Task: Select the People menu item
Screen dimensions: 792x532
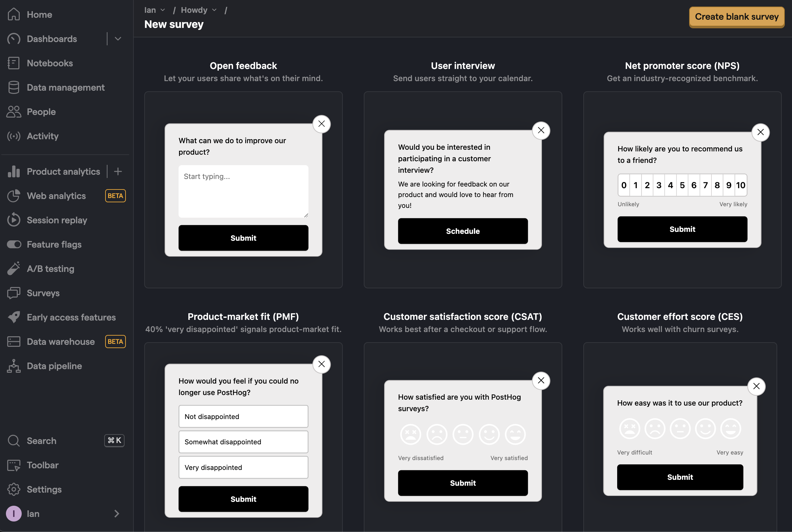Action: 40,111
